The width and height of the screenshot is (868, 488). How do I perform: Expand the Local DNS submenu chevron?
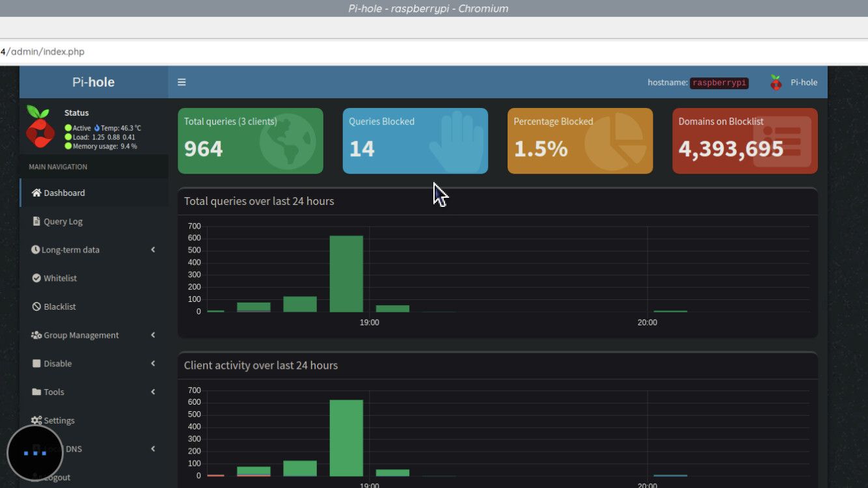coord(153,449)
